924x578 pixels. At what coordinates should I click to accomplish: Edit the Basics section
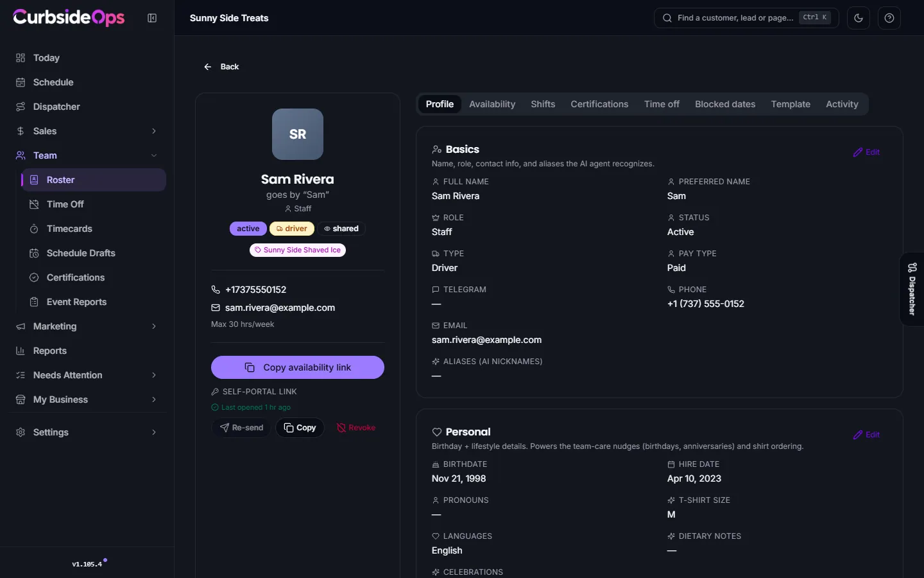click(866, 152)
